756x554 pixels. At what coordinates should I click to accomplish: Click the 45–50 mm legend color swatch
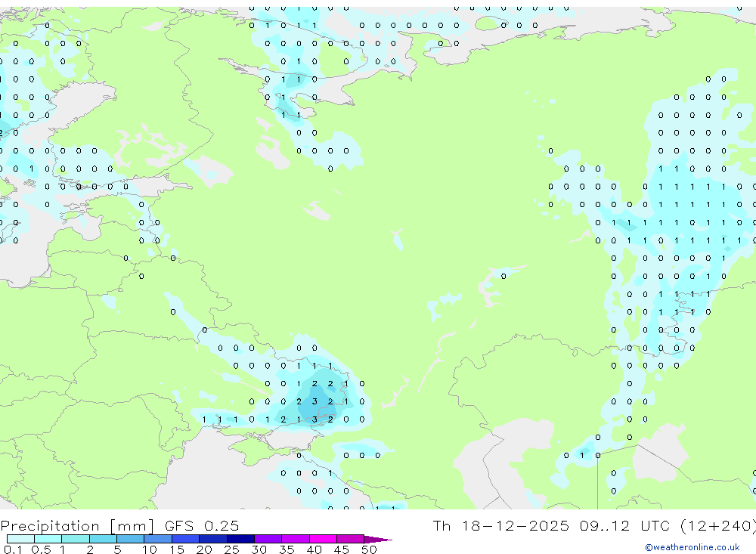[x=351, y=539]
